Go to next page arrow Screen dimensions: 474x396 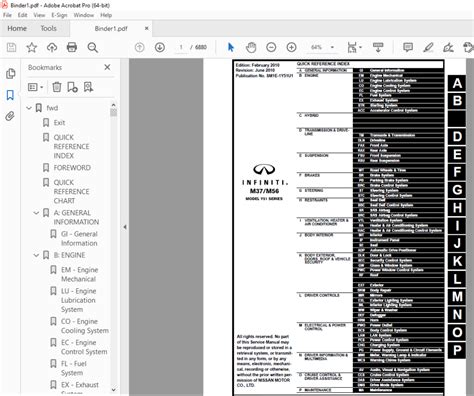pyautogui.click(x=160, y=47)
